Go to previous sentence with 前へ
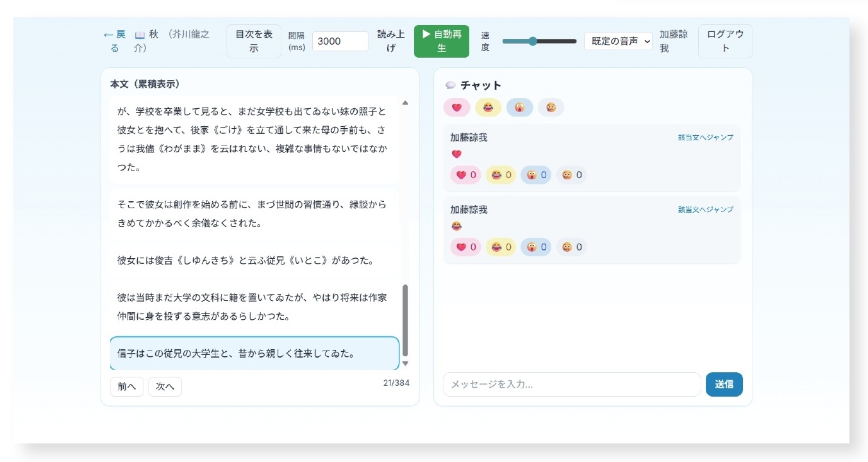868x462 pixels. click(x=126, y=386)
